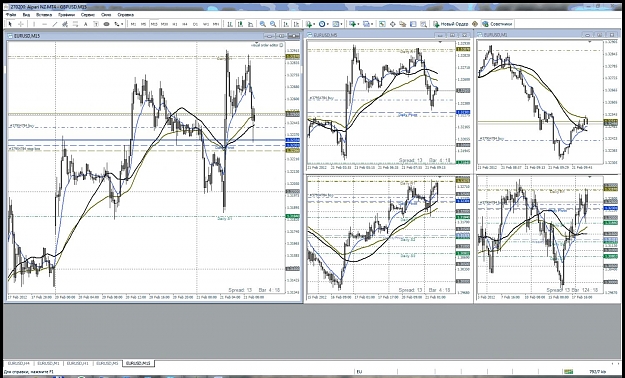Switch to the EURUSD,M1 chart tab
The image size is (625, 378).
(x=48, y=364)
